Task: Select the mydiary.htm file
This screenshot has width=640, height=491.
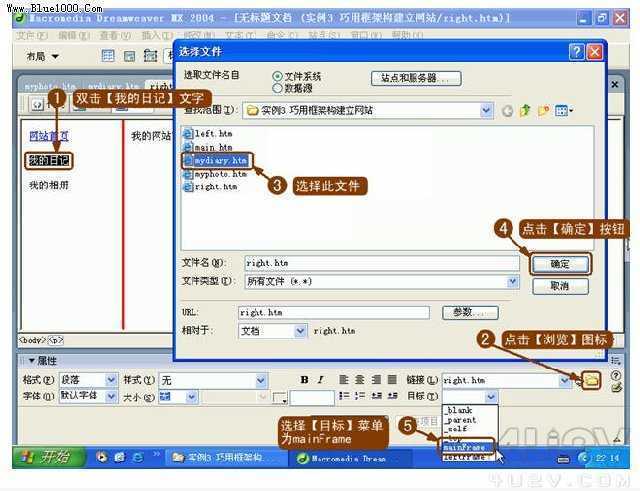Action: [x=216, y=160]
